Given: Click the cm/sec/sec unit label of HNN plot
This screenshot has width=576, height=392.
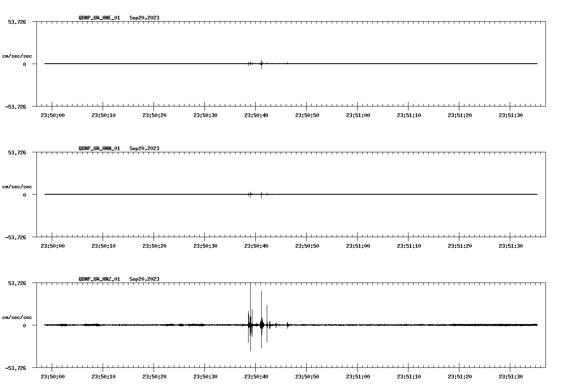Looking at the screenshot, I should tap(17, 187).
